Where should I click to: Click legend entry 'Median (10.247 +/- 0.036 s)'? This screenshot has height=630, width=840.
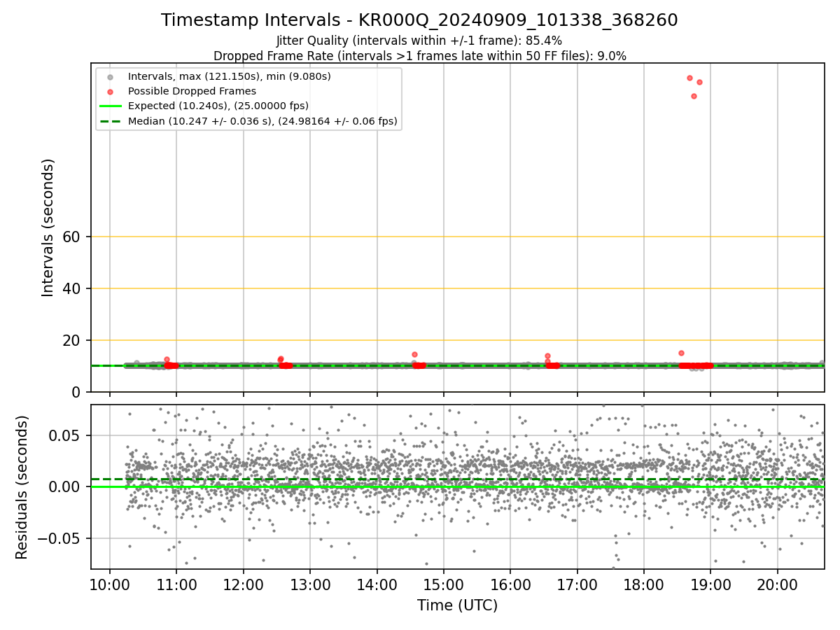[262, 121]
